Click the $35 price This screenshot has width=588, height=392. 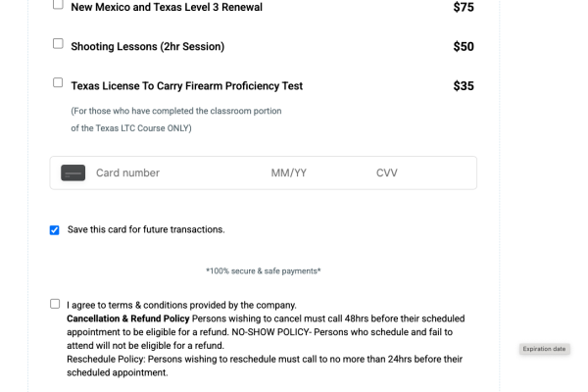pos(464,86)
